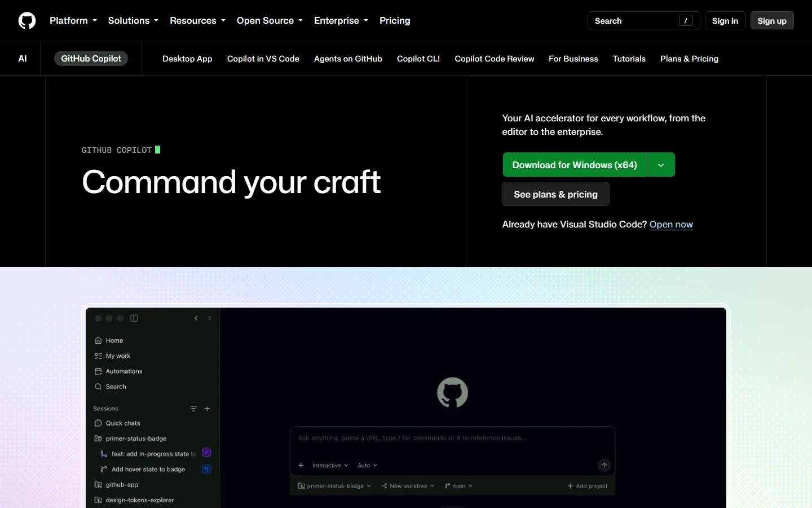Go to the Copilot CLI tab
This screenshot has width=812, height=508.
click(x=418, y=59)
